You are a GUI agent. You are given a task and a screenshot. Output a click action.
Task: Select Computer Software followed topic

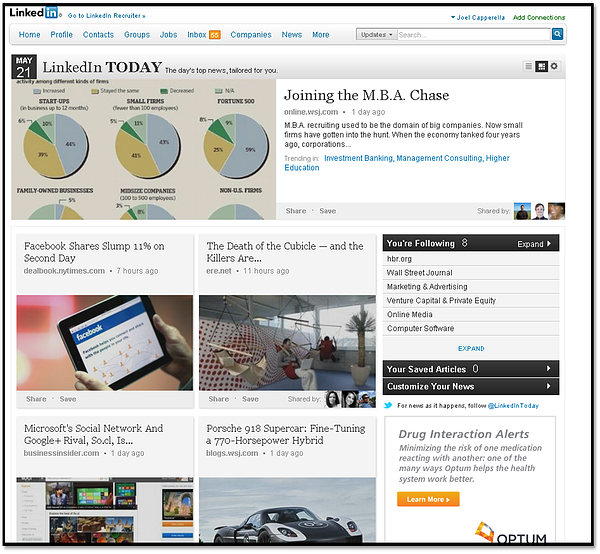[x=471, y=328]
